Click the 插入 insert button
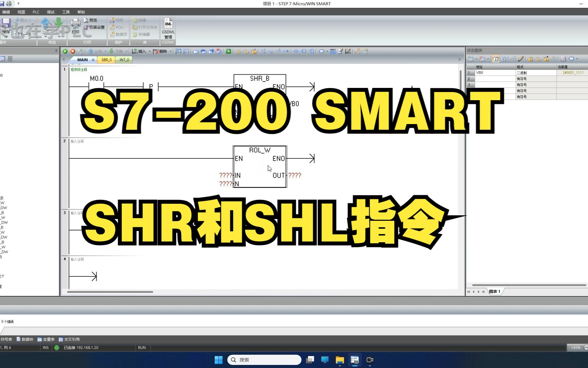 click(x=139, y=51)
